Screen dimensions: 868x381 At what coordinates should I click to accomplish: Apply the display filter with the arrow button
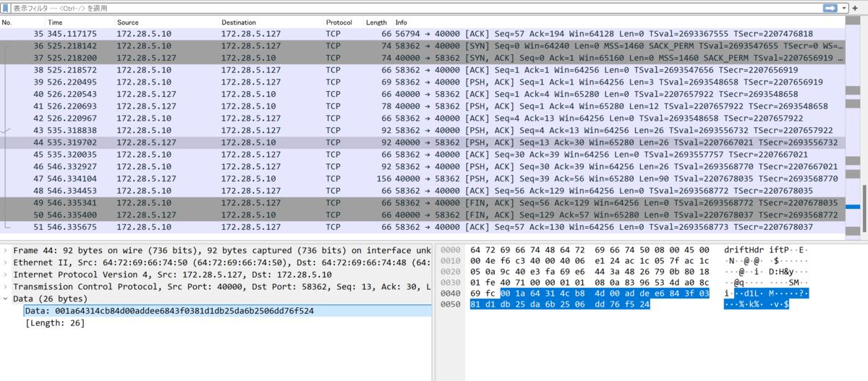click(830, 7)
